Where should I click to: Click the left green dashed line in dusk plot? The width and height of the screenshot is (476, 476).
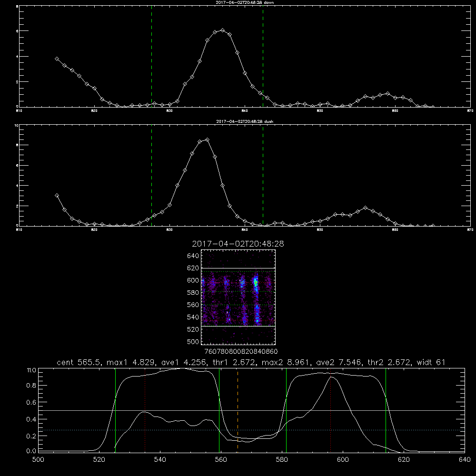click(151, 176)
